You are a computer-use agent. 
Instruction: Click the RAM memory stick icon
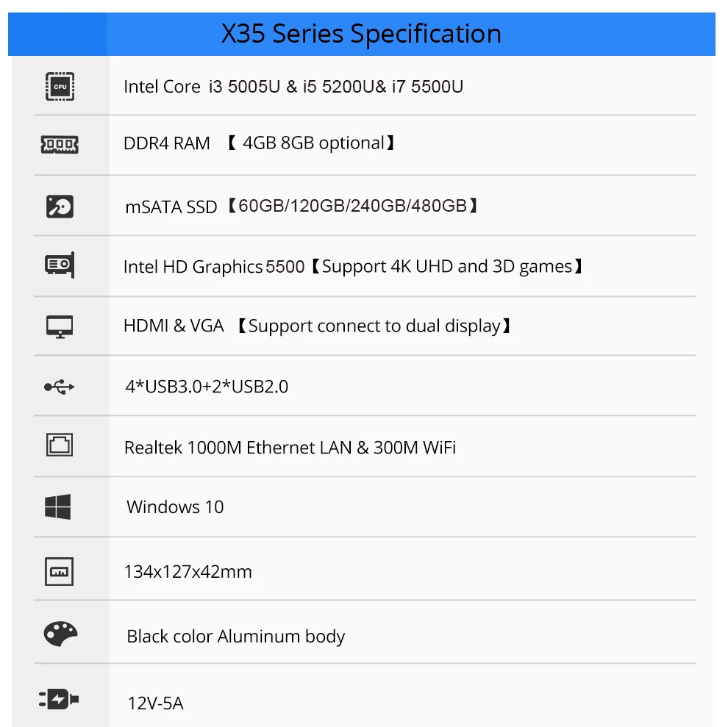(x=60, y=144)
